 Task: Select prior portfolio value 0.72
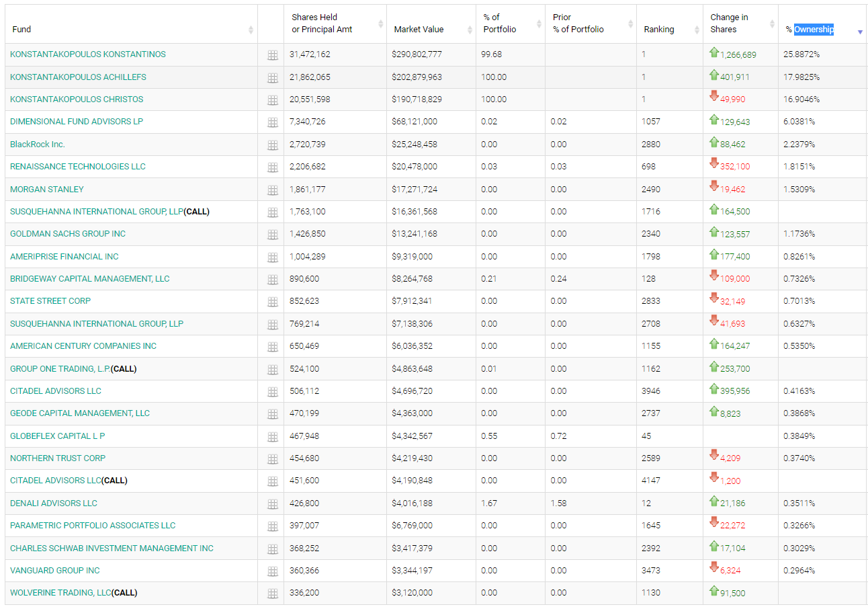tap(558, 436)
